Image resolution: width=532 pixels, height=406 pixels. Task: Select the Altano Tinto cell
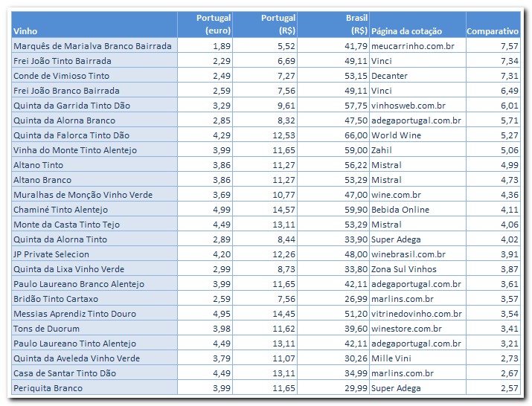94,164
